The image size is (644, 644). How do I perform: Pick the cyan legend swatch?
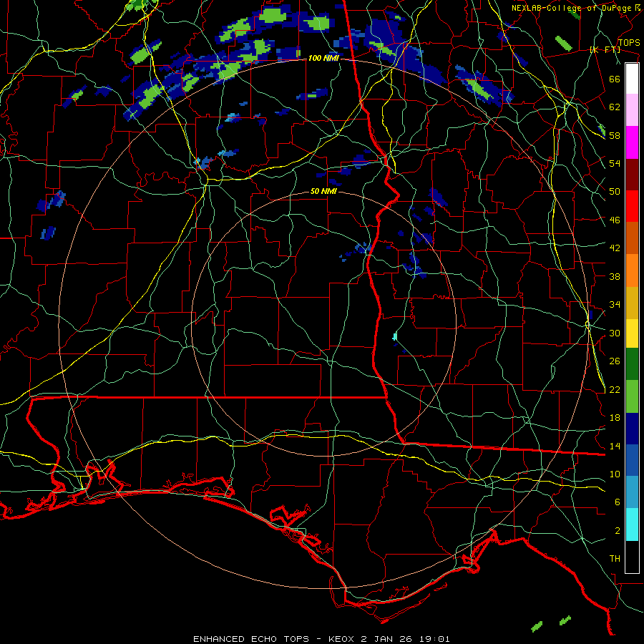632,525
